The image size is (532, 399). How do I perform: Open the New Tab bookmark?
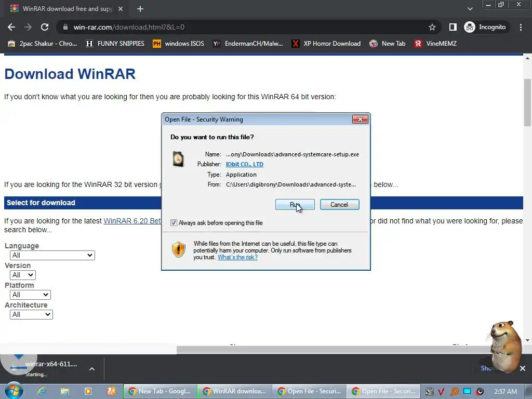(x=388, y=44)
